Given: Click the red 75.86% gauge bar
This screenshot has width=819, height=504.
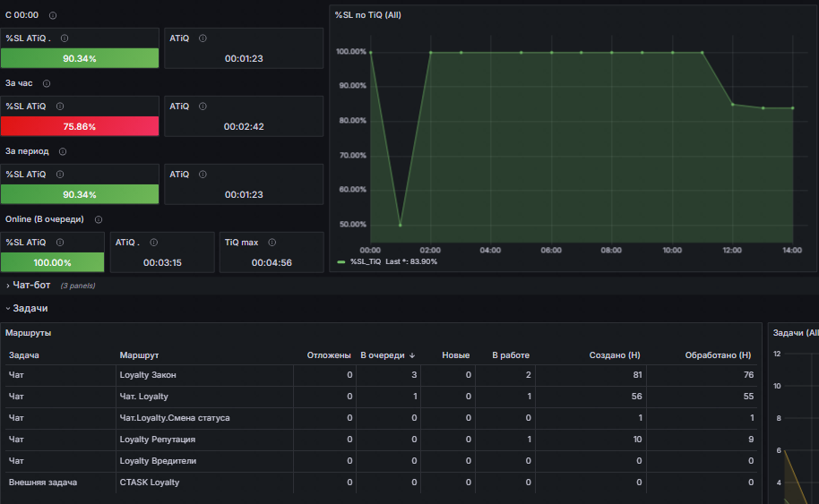Looking at the screenshot, I should click(x=80, y=126).
